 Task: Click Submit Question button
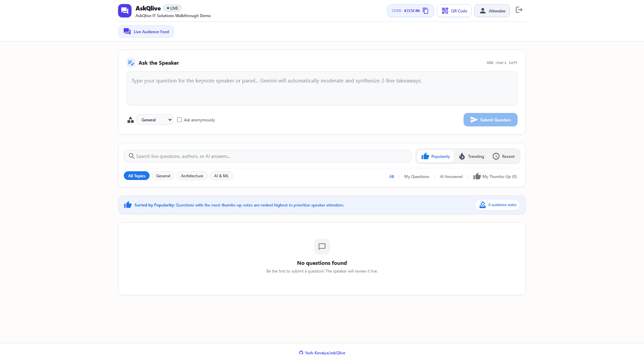[490, 120]
